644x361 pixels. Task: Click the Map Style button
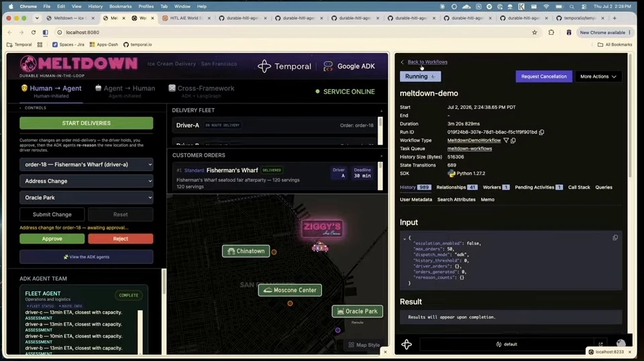pyautogui.click(x=364, y=345)
